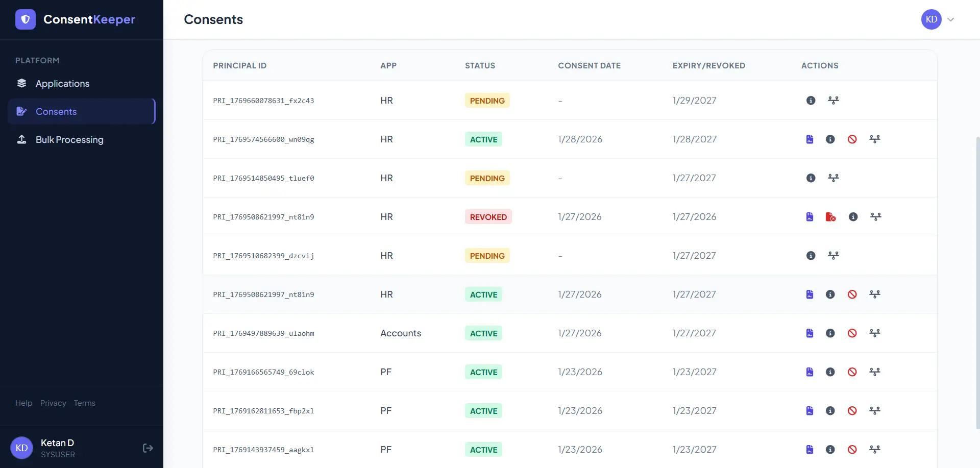Open the Privacy link in the footer
Screen dimensions: 980x468
pos(53,403)
